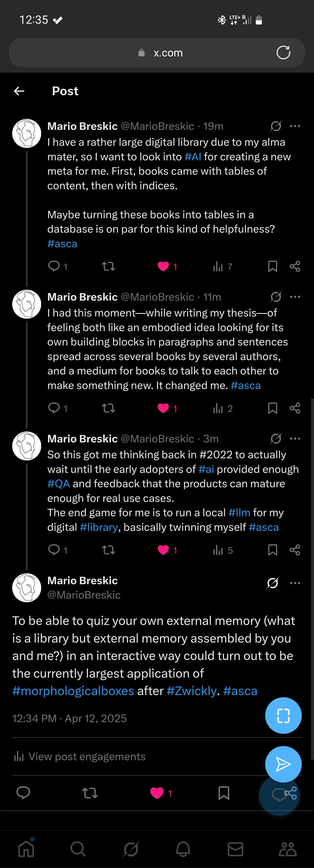The width and height of the screenshot is (314, 868).
Task: Open the more options on the 19m post
Action: (x=295, y=126)
